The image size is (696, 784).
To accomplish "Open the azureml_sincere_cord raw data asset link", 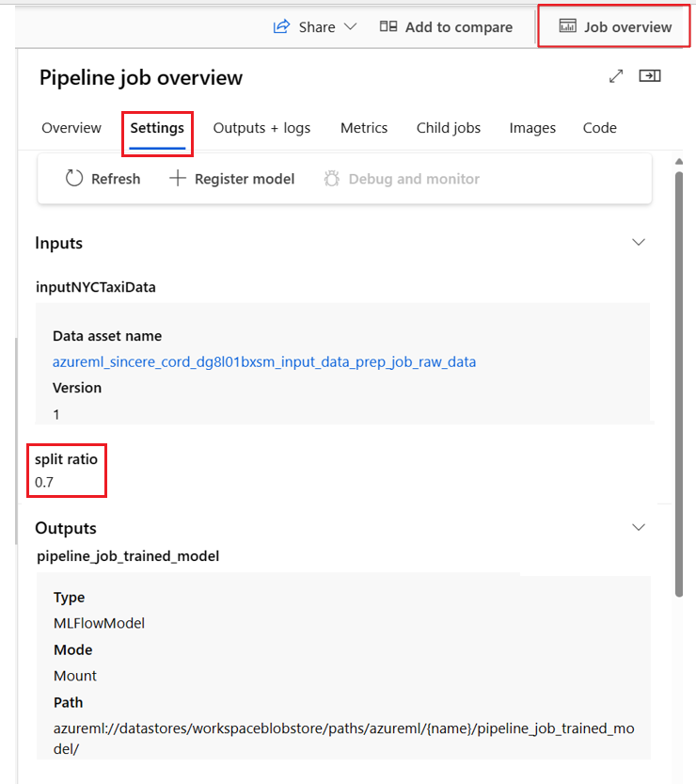I will (264, 361).
